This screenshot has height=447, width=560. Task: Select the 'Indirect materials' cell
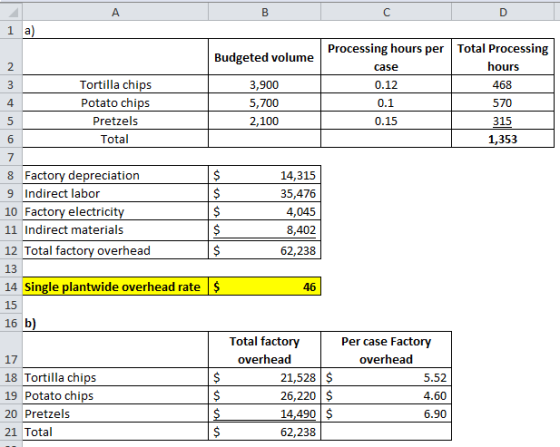coord(115,230)
